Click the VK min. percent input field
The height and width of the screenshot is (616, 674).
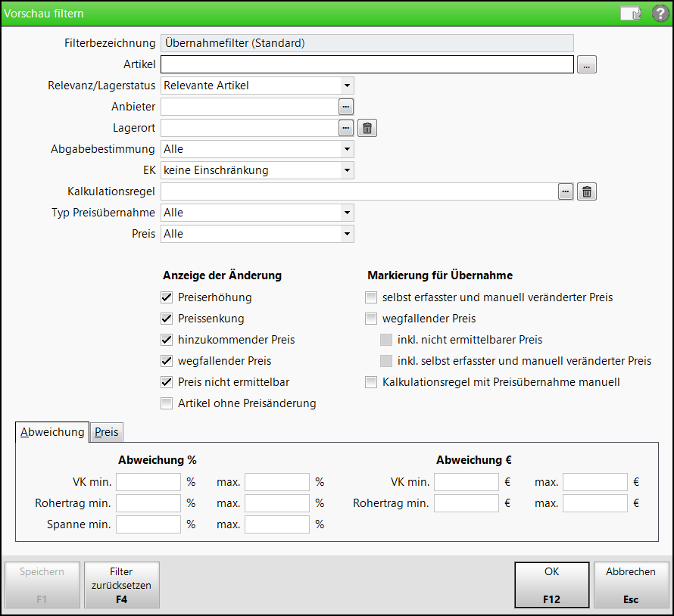tap(148, 482)
